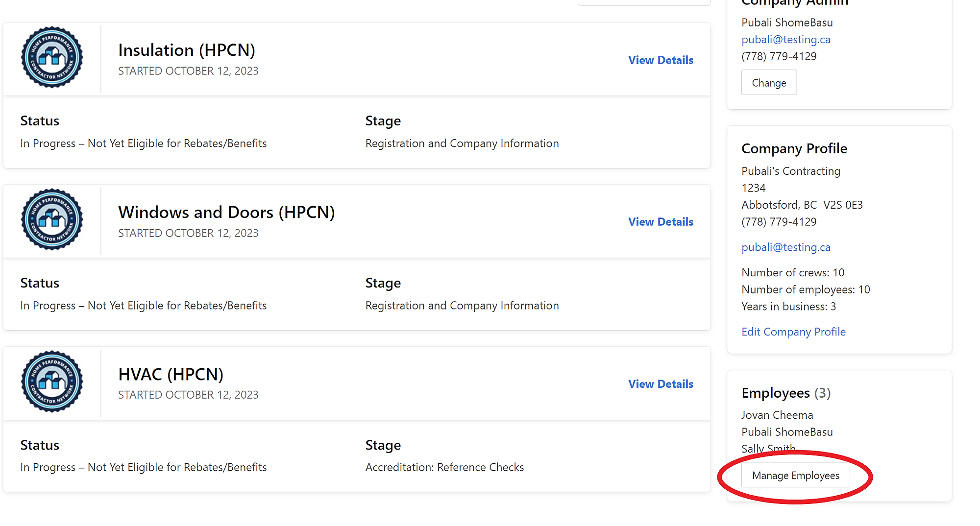Open the Edit Company Profile link
980x526 pixels.
coord(793,332)
